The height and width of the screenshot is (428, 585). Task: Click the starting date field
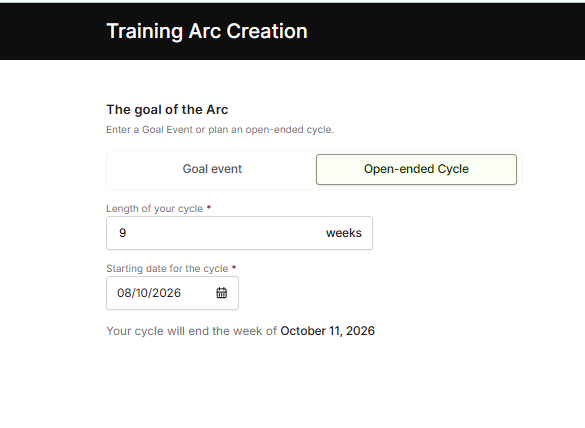pyautogui.click(x=172, y=293)
